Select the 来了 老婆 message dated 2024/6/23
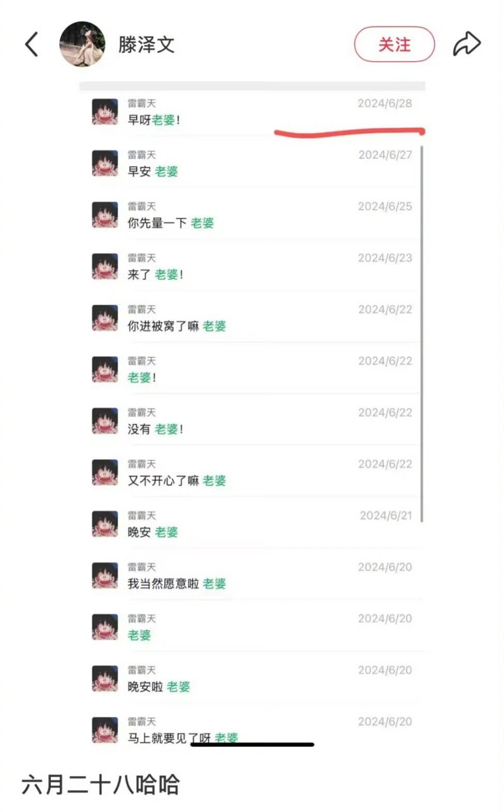The width and height of the screenshot is (504, 812). pyautogui.click(x=253, y=266)
